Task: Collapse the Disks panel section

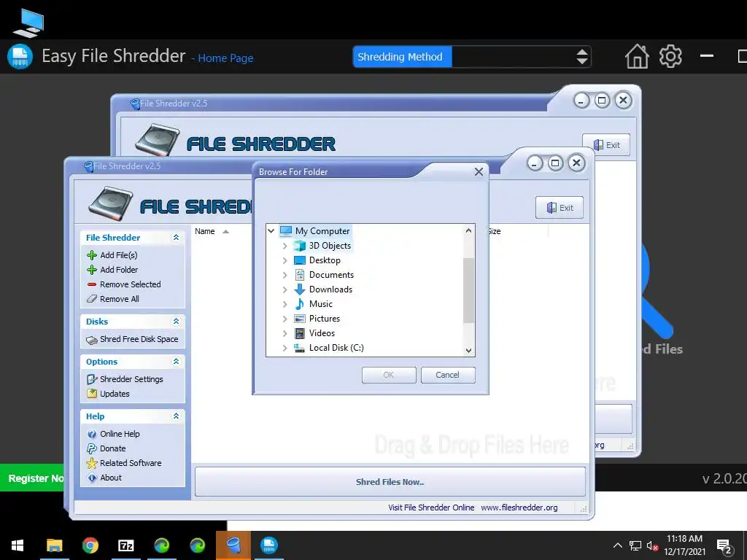Action: [176, 322]
